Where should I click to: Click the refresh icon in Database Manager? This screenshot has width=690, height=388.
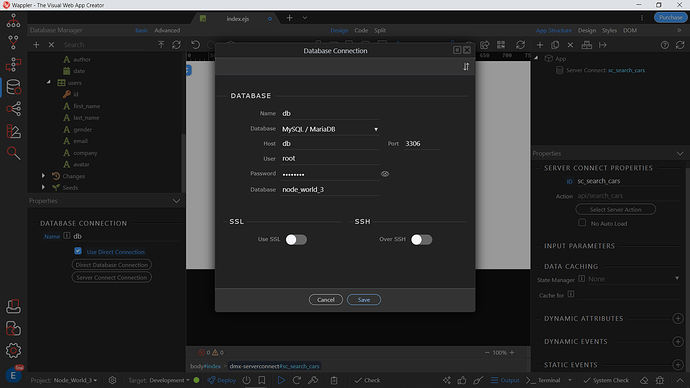tap(176, 45)
